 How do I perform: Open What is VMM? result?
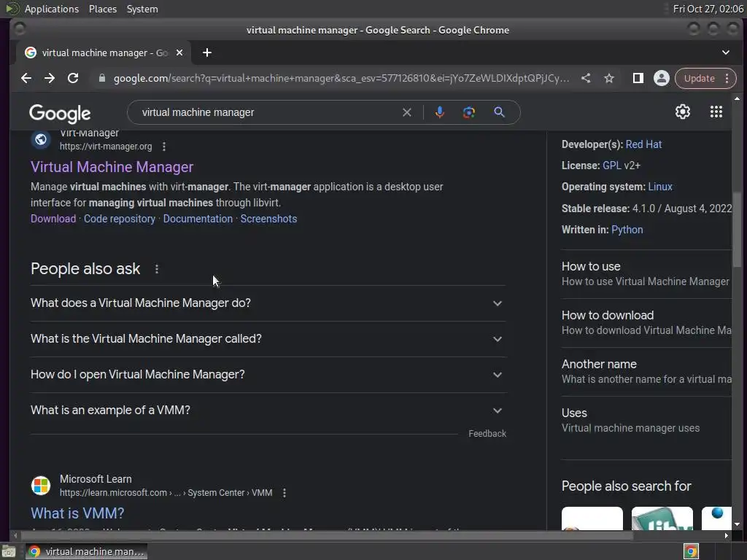coord(77,513)
